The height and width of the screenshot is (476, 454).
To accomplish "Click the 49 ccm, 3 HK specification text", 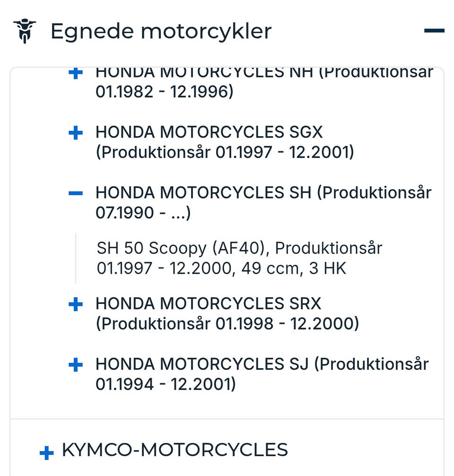I will (294, 268).
